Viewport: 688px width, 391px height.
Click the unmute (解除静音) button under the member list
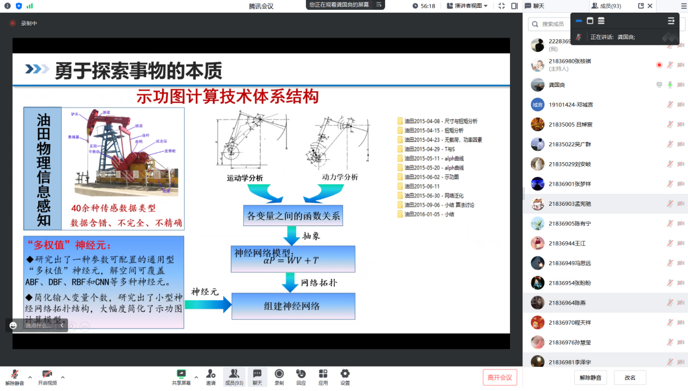[590, 377]
